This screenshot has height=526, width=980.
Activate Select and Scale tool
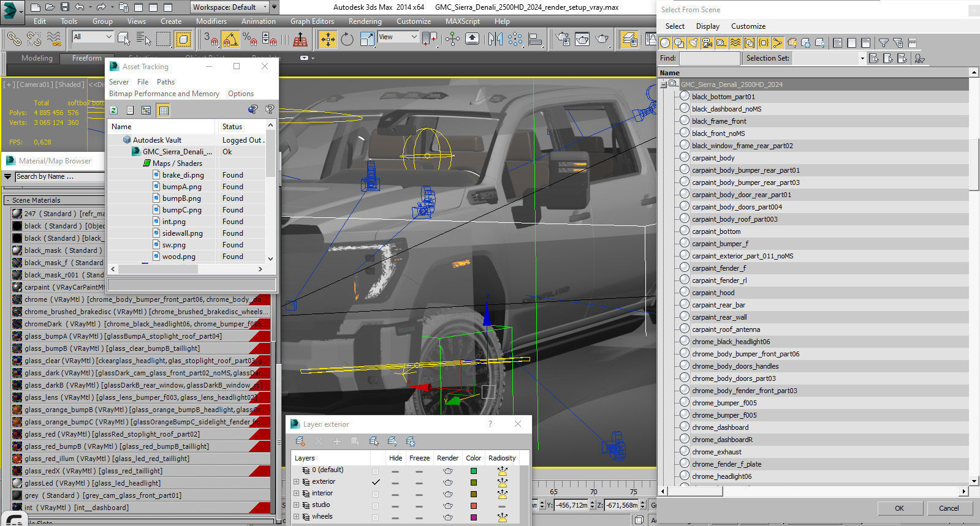367,39
